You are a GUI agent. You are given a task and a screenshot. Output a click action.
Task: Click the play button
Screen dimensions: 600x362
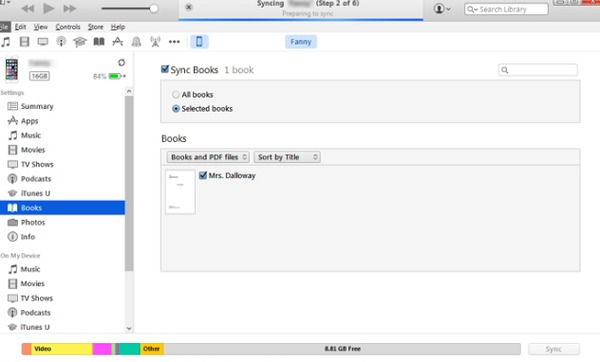click(x=48, y=8)
